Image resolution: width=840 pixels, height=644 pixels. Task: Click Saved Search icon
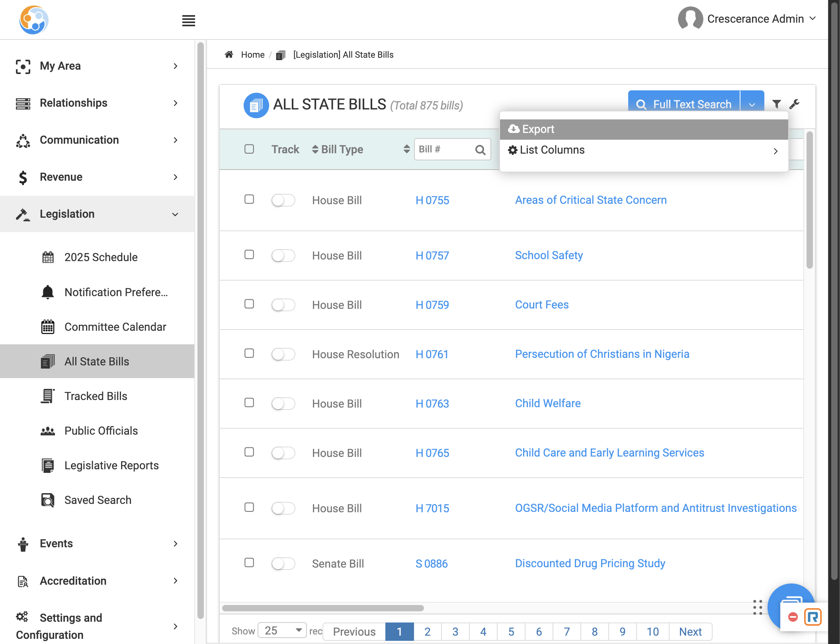(48, 500)
